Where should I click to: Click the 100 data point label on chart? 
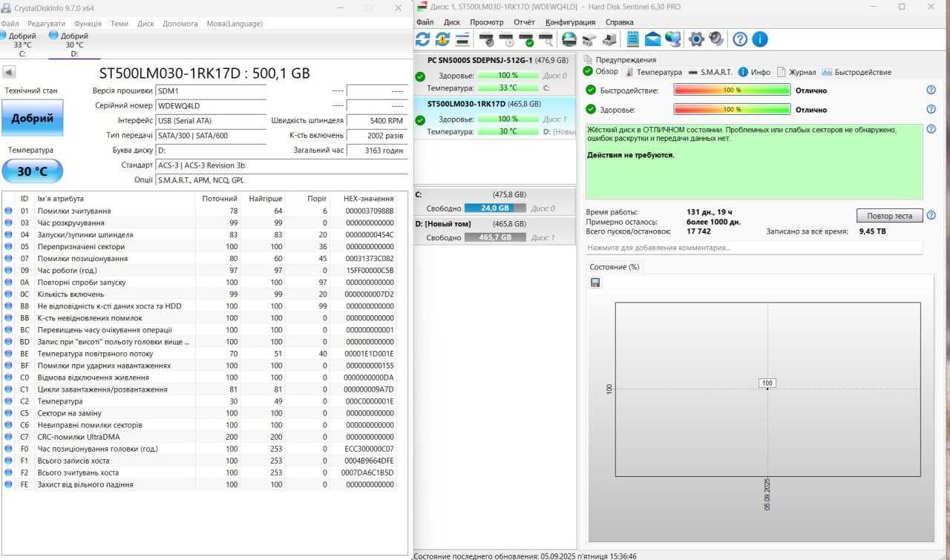pyautogui.click(x=767, y=383)
